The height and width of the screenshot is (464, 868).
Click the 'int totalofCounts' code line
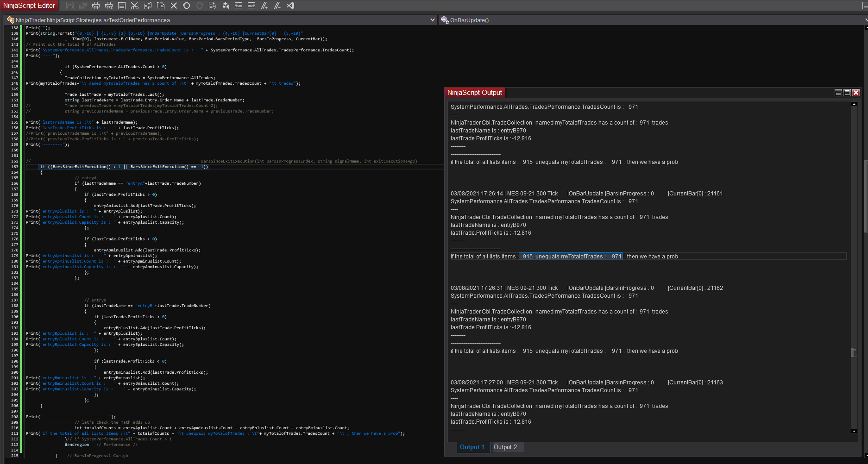[x=212, y=428]
